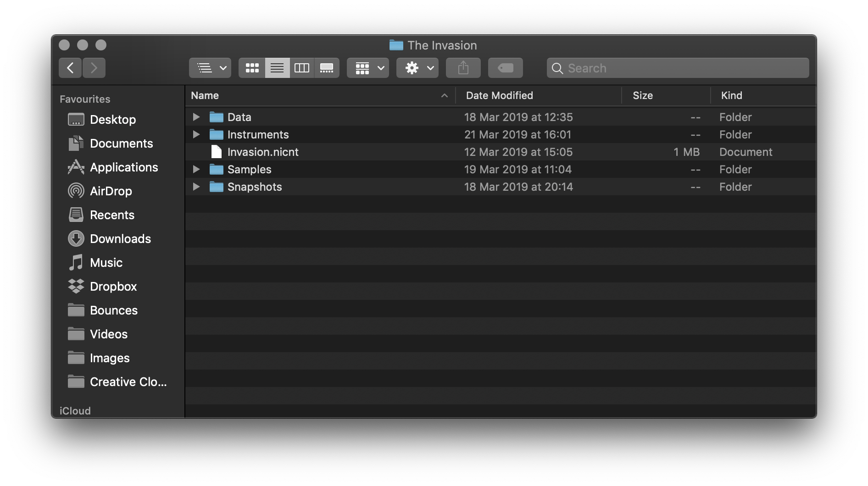The height and width of the screenshot is (486, 868).
Task: Click The Invasion title folder icon
Action: pos(396,45)
